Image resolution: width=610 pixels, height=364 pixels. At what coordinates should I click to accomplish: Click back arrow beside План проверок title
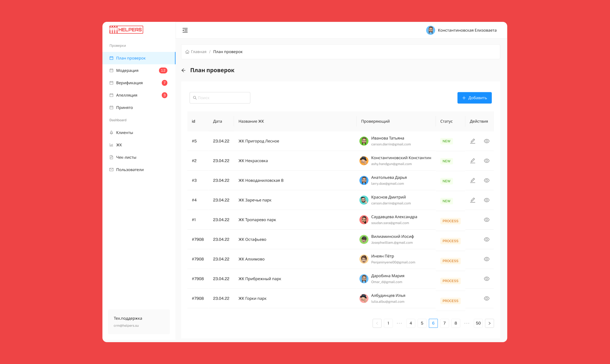tap(183, 70)
